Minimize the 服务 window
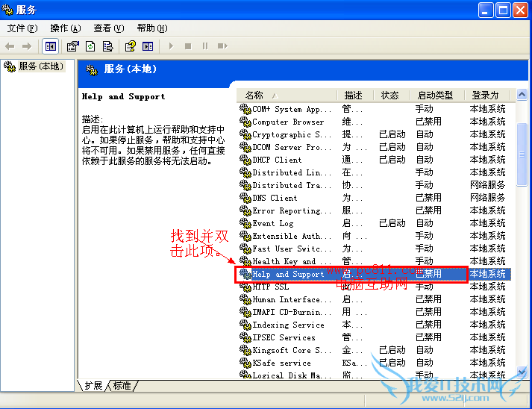Viewport: 532px width, 409px height. point(486,10)
